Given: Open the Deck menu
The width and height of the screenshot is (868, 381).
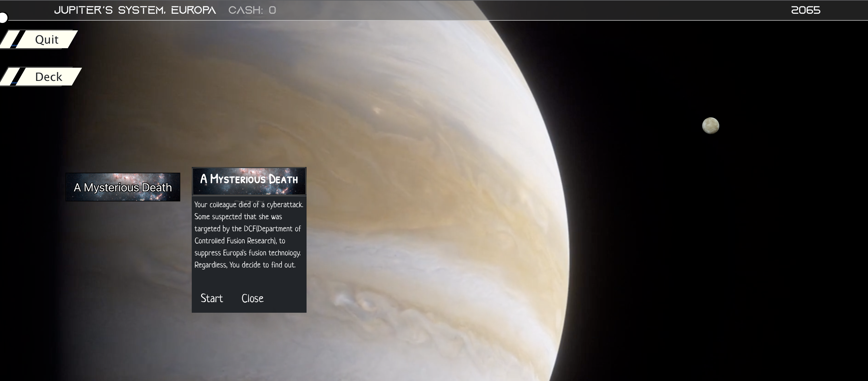Looking at the screenshot, I should [x=49, y=77].
